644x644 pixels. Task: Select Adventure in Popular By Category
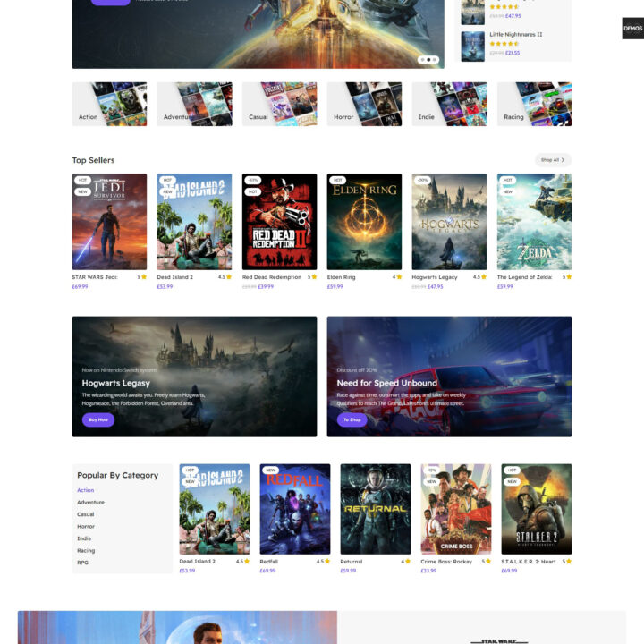(90, 503)
